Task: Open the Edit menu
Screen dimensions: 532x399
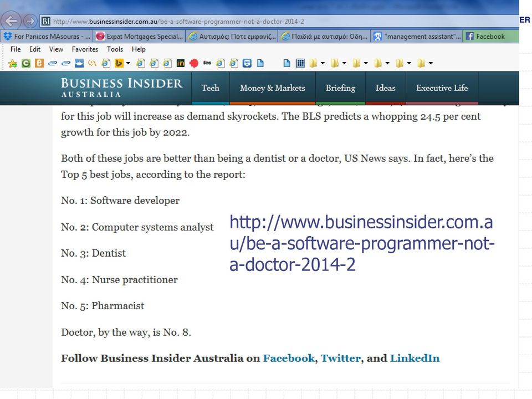Action: point(34,49)
